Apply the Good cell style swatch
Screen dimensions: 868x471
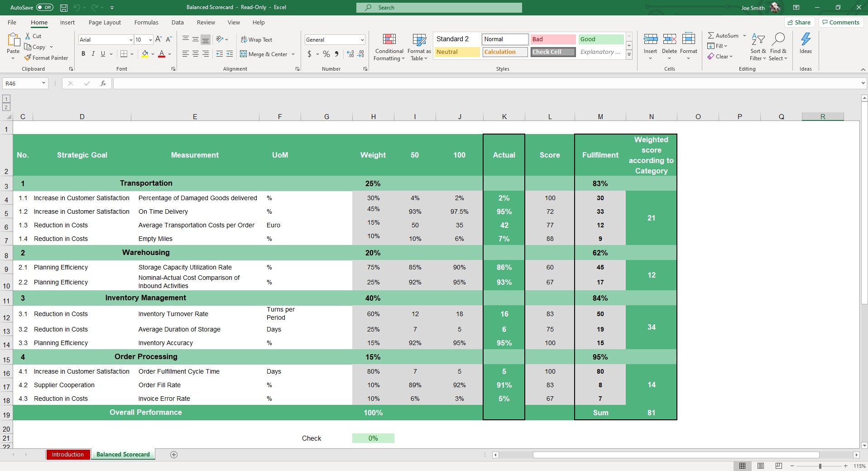coord(600,39)
